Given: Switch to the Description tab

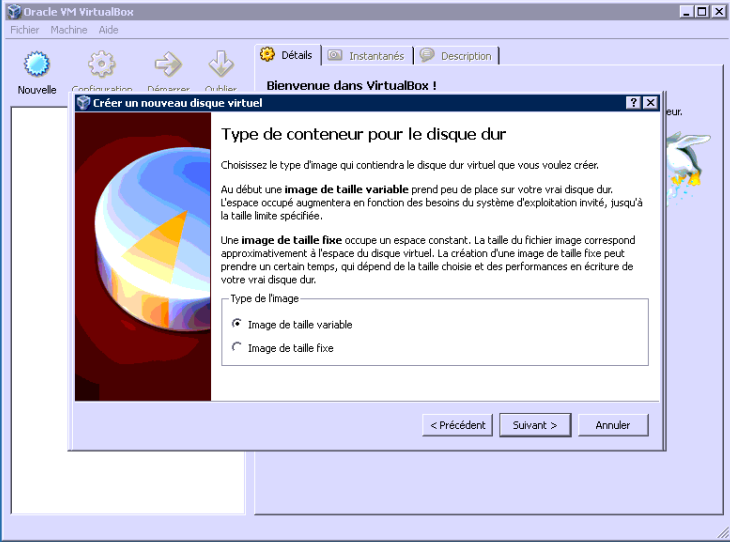Looking at the screenshot, I should click(456, 56).
